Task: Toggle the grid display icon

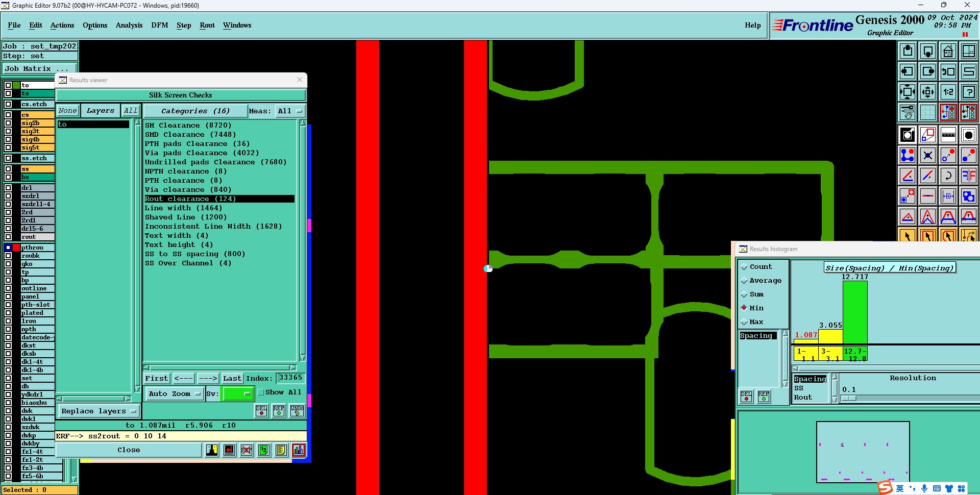Action: (x=928, y=112)
